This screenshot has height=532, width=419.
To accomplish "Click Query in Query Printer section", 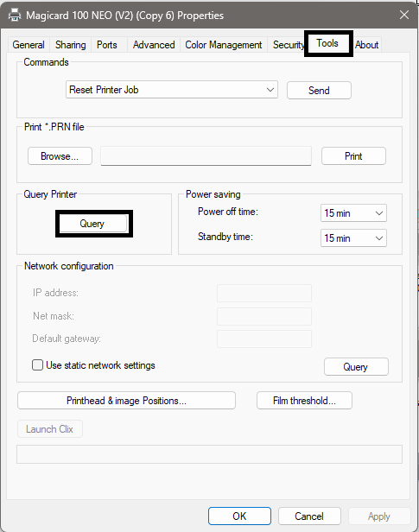I will 93,224.
